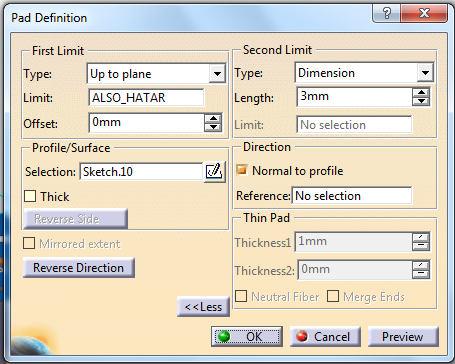Check the Mirrored extent option

point(29,243)
